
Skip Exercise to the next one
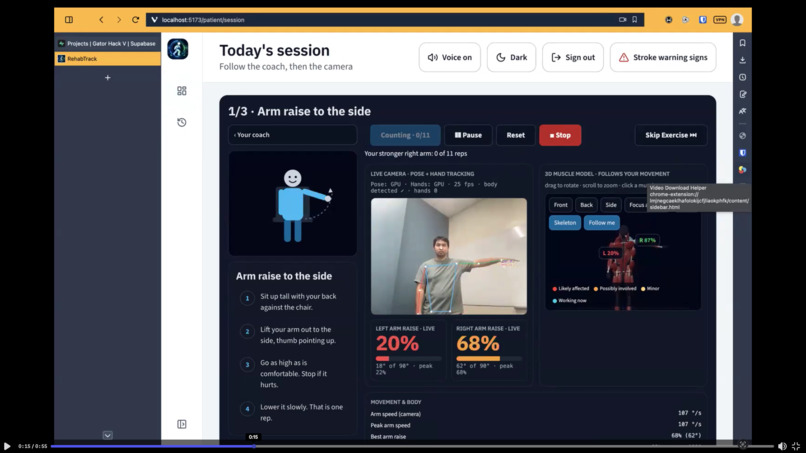(671, 135)
